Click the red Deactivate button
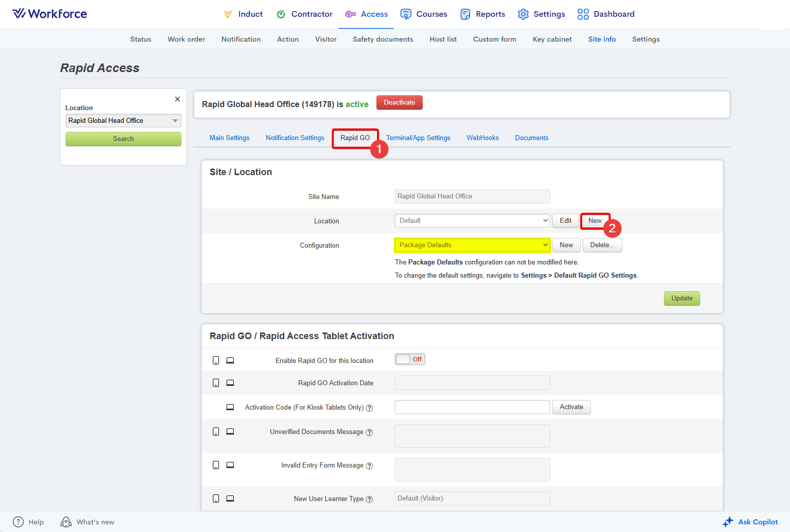790x532 pixels. pos(399,103)
